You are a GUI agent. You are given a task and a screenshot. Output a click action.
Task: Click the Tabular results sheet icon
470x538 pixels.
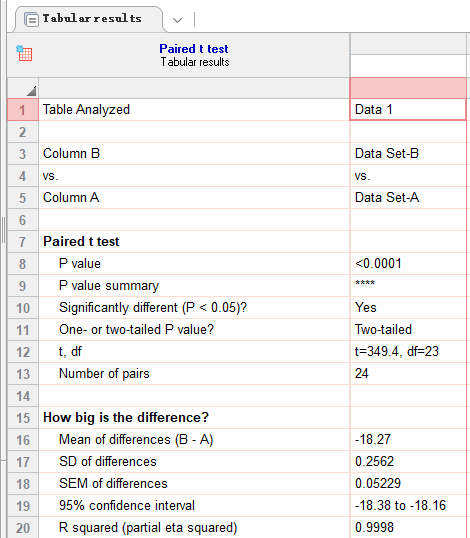pos(31,19)
